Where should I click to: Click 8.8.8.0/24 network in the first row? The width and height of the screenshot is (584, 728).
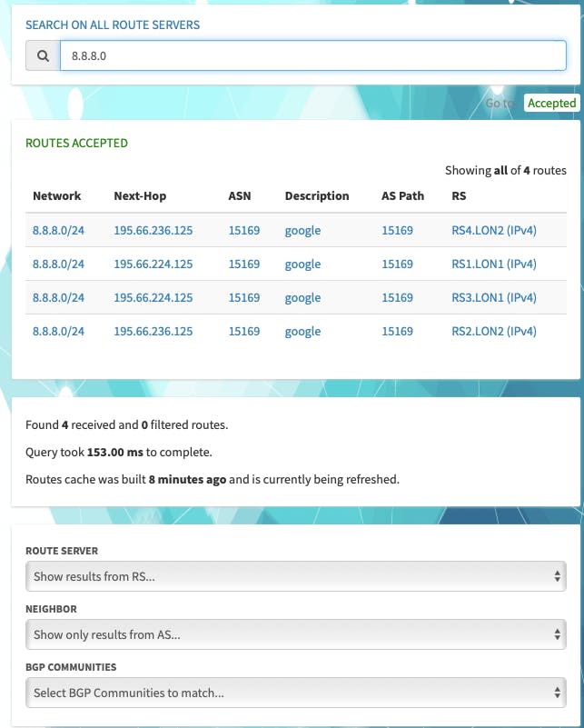point(58,231)
